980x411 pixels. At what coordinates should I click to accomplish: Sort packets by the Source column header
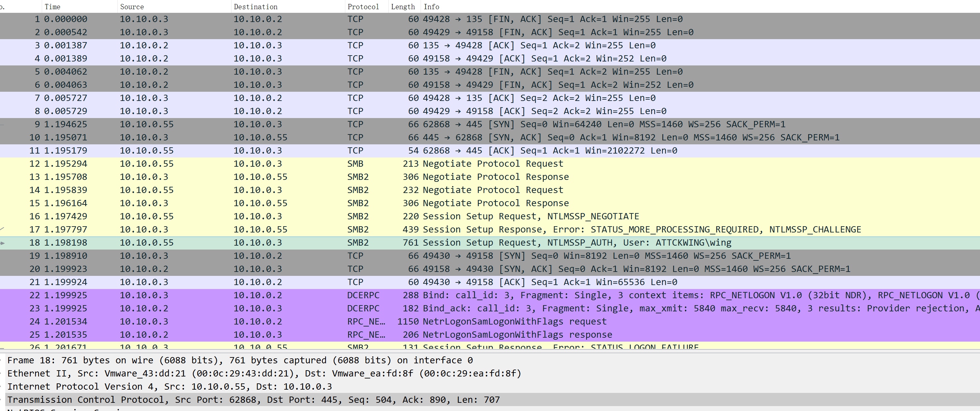point(132,7)
